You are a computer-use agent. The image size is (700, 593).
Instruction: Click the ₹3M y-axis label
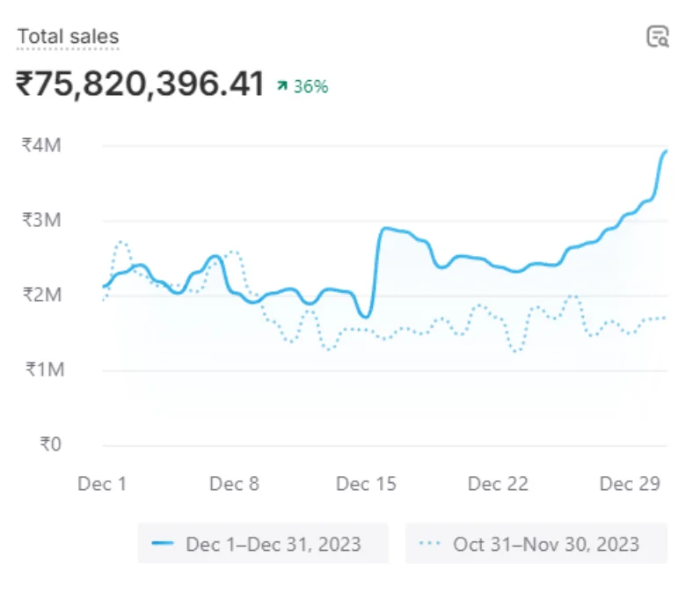click(41, 220)
